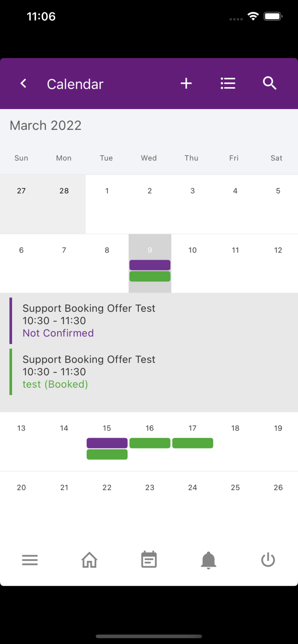Select March 4 on the calendar
This screenshot has height=644, width=298.
click(235, 191)
